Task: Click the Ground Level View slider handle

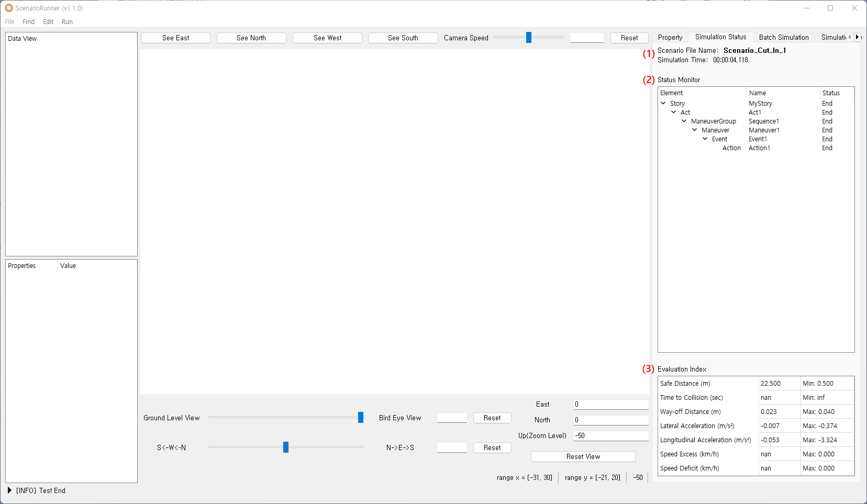Action: click(x=361, y=418)
